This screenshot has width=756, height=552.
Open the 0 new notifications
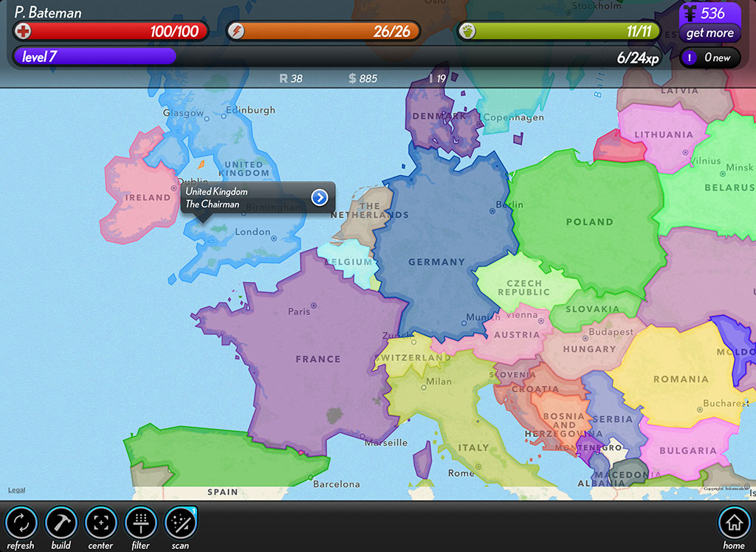[x=709, y=58]
